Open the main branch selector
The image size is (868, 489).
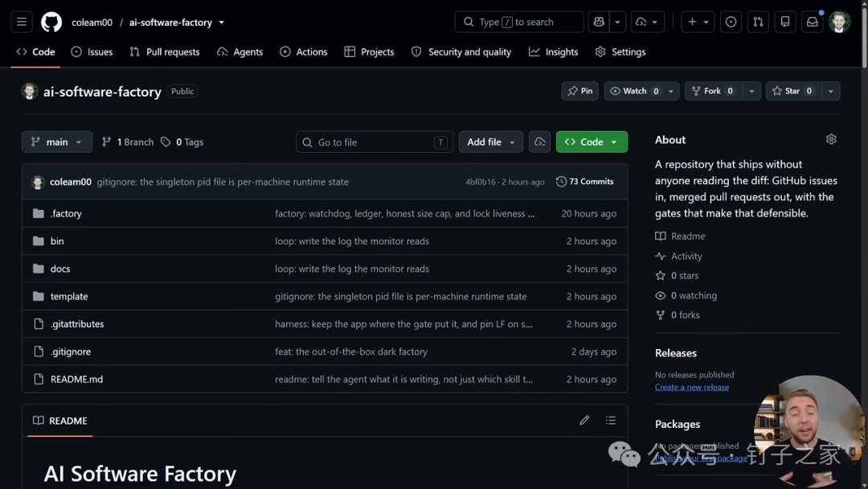[x=57, y=142]
